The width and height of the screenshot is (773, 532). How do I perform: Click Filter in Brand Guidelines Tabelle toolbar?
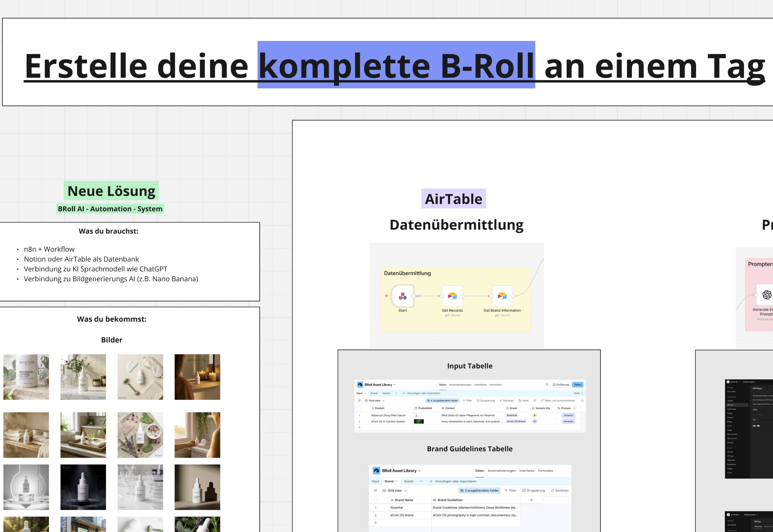(x=511, y=491)
